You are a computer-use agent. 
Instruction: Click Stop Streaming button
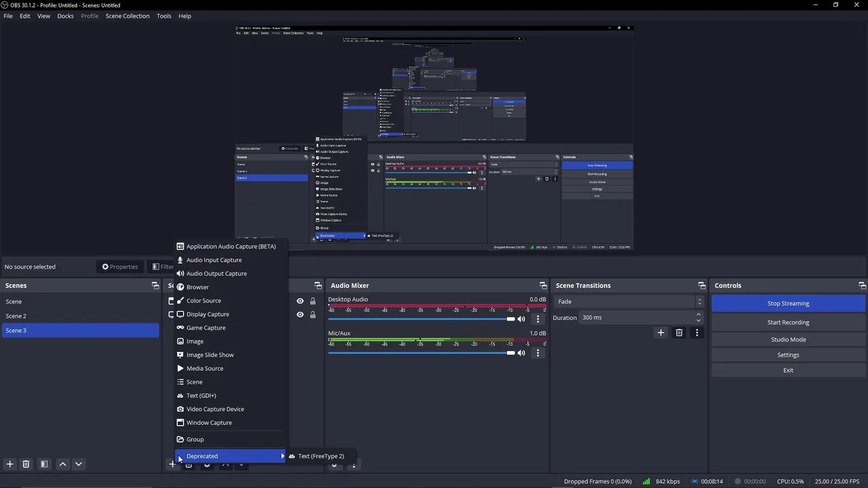pyautogui.click(x=788, y=304)
